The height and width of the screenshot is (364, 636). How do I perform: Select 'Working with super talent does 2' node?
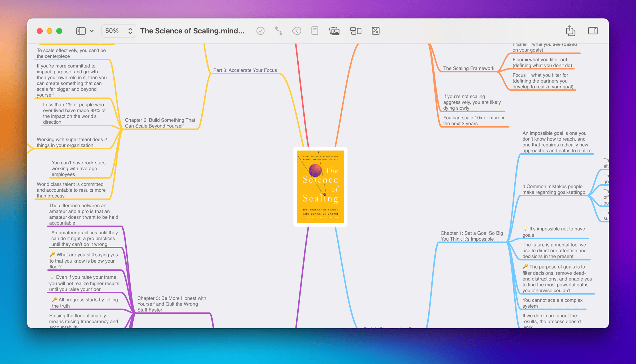point(72,142)
